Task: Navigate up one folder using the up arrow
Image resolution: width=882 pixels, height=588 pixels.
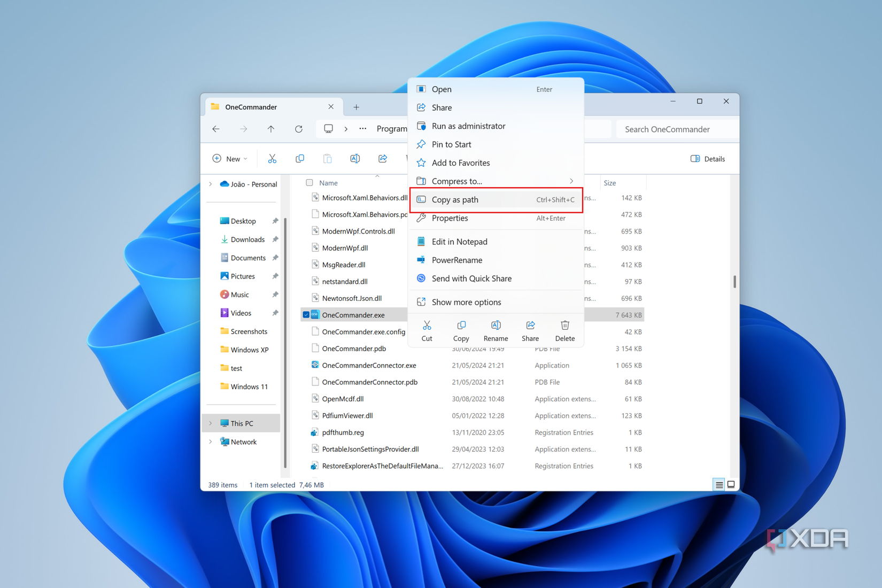Action: 271,129
